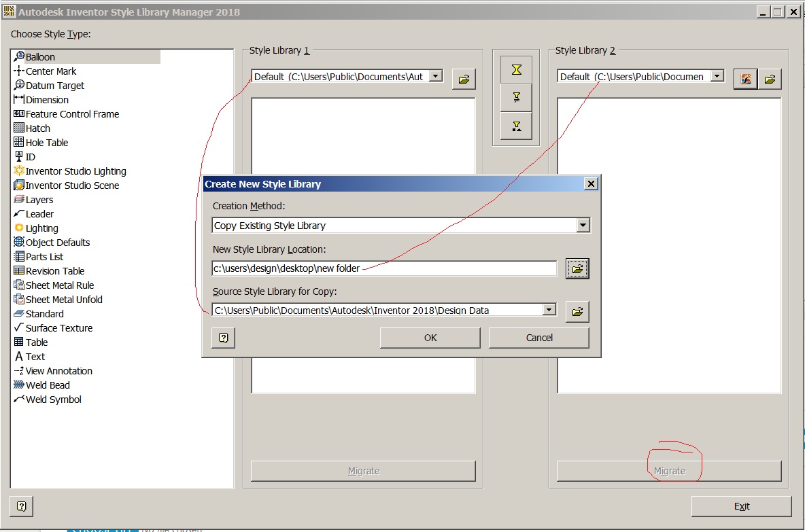Select the Hatch style type
This screenshot has width=805, height=532.
33,128
